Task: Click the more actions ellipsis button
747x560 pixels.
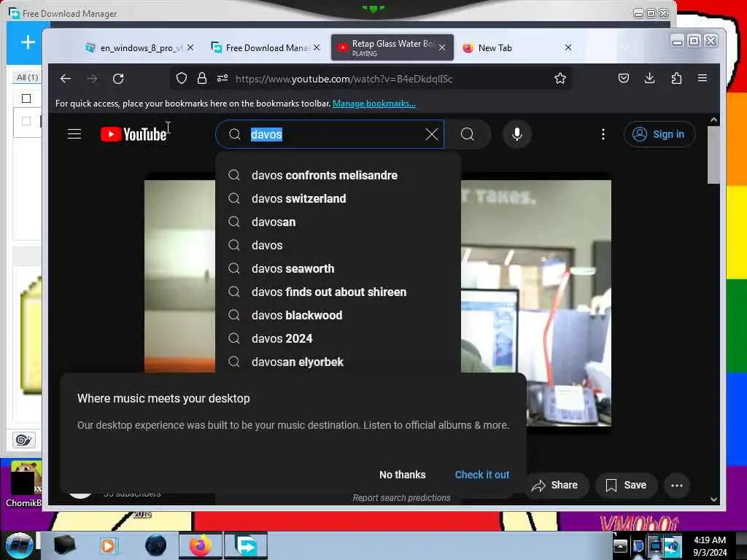Action: tap(676, 485)
